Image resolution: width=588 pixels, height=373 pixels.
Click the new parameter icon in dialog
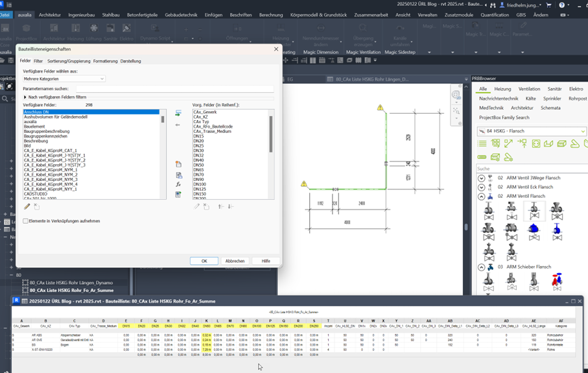178,165
